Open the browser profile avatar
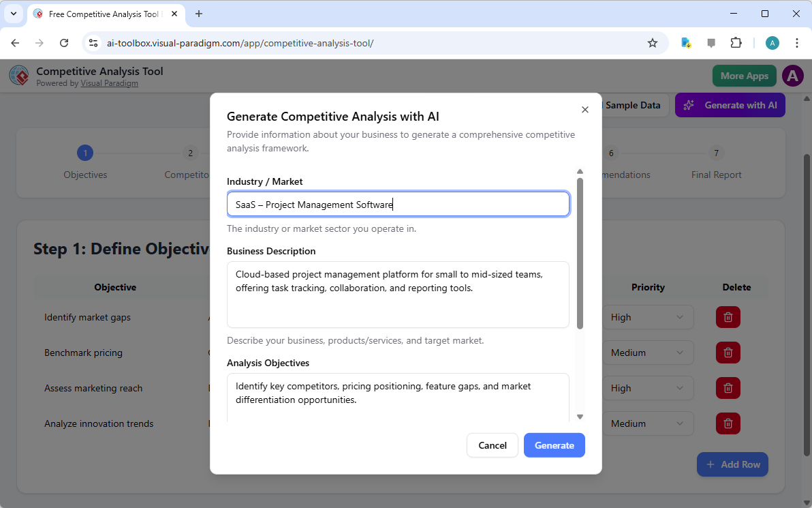 772,42
